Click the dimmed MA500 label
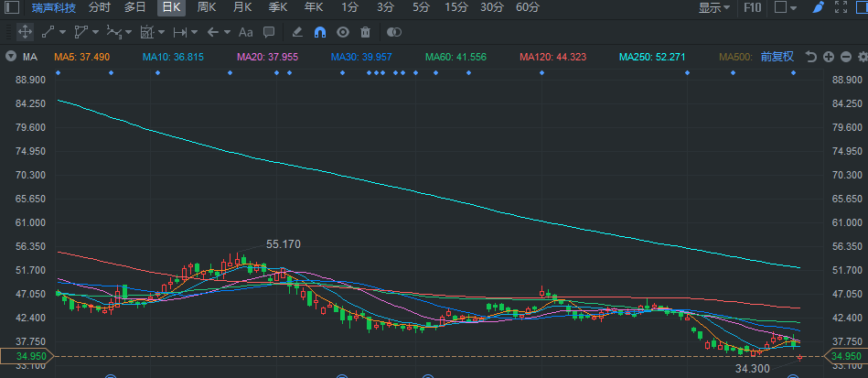This screenshot has width=868, height=378. 735,57
